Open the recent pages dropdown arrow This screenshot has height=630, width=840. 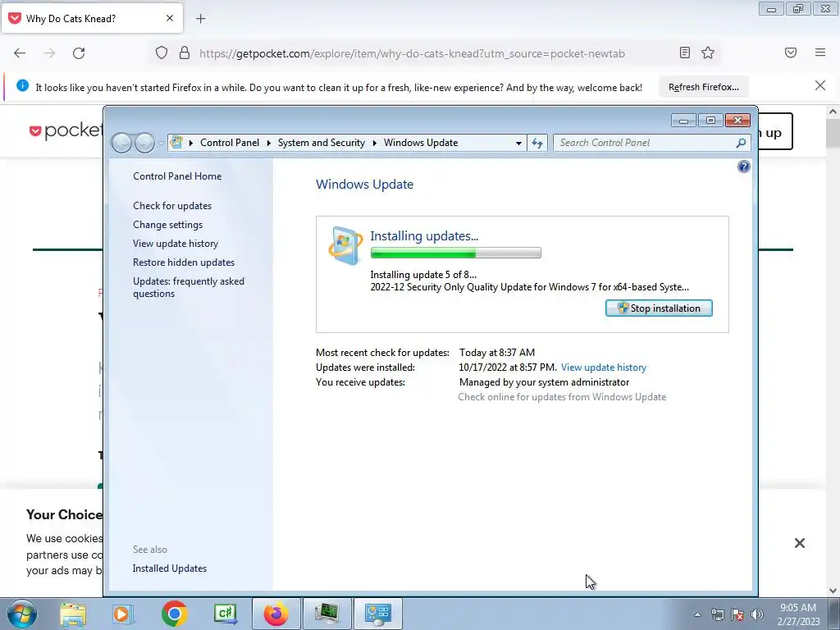point(161,143)
